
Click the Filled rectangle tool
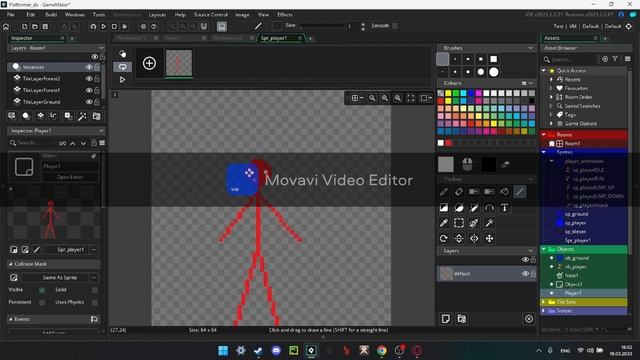click(444, 207)
